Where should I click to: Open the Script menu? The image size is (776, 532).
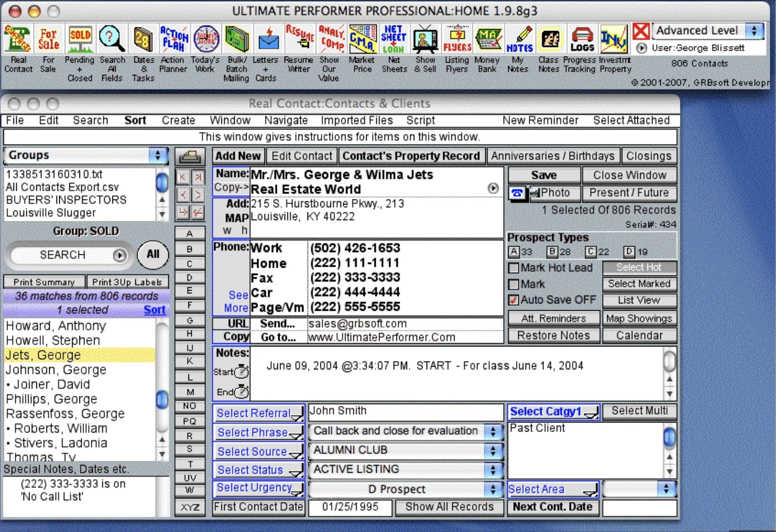(x=420, y=120)
